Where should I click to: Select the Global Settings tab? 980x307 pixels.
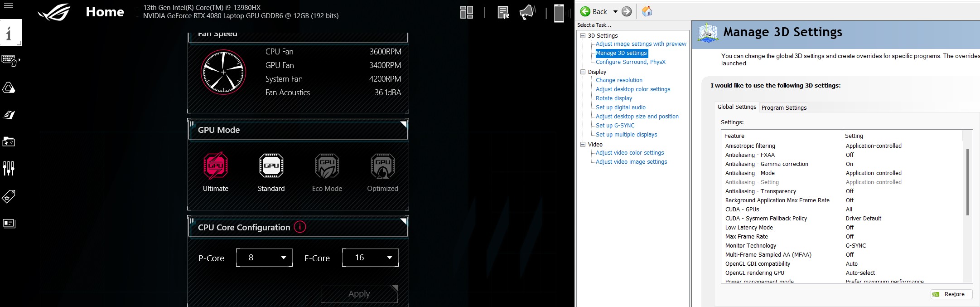coord(737,107)
